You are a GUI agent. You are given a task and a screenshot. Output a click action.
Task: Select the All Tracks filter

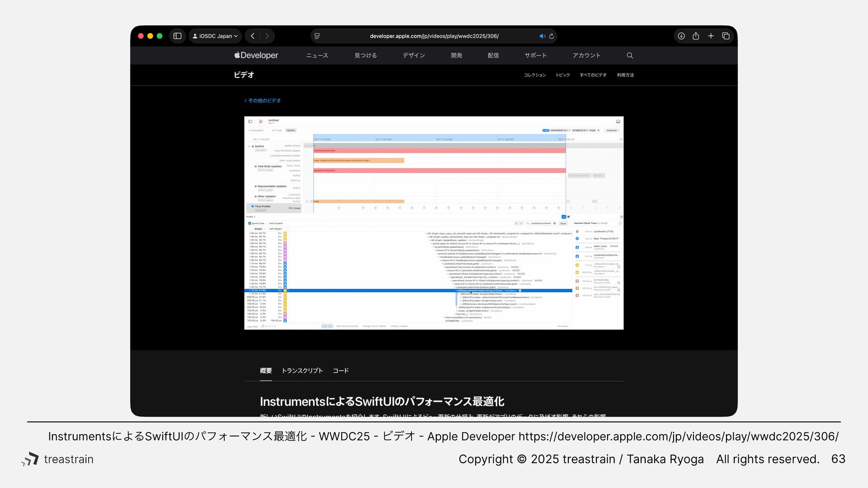point(277,131)
